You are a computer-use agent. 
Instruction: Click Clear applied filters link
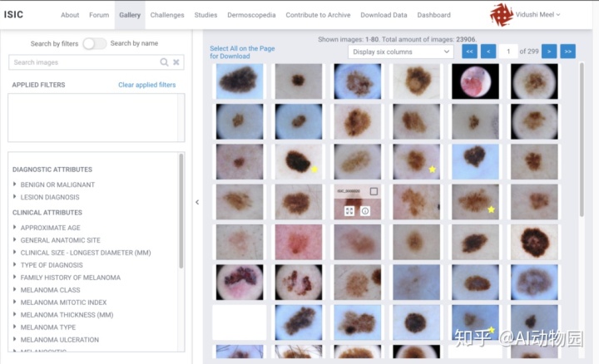(x=146, y=85)
